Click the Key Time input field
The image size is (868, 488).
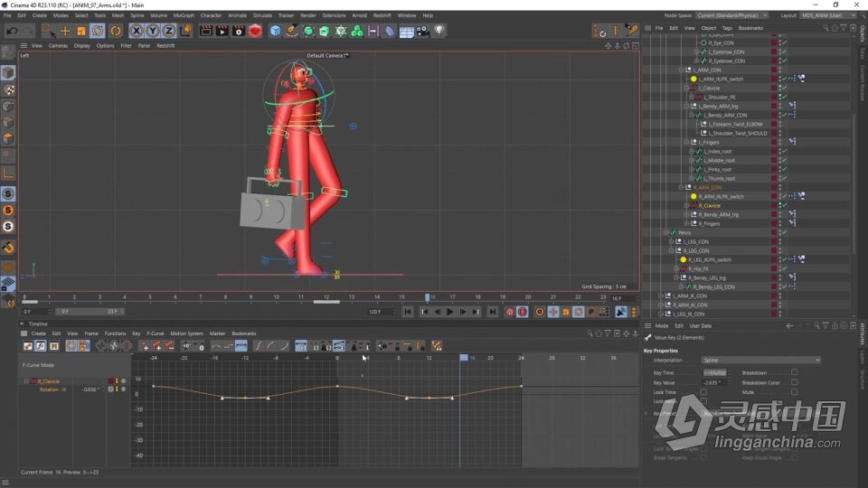[714, 372]
